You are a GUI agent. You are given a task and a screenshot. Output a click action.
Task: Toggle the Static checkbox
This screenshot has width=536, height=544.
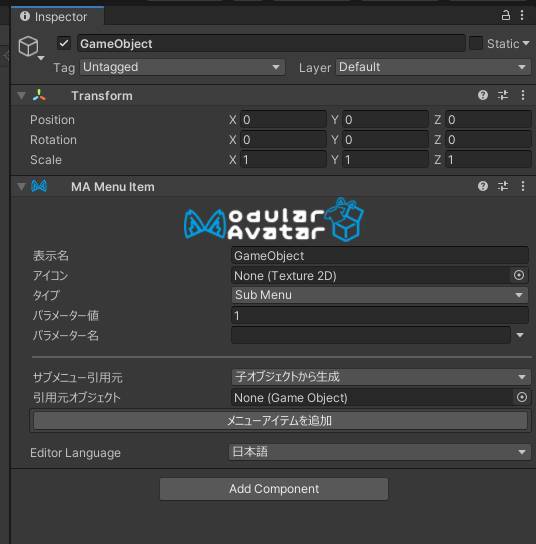tap(476, 43)
